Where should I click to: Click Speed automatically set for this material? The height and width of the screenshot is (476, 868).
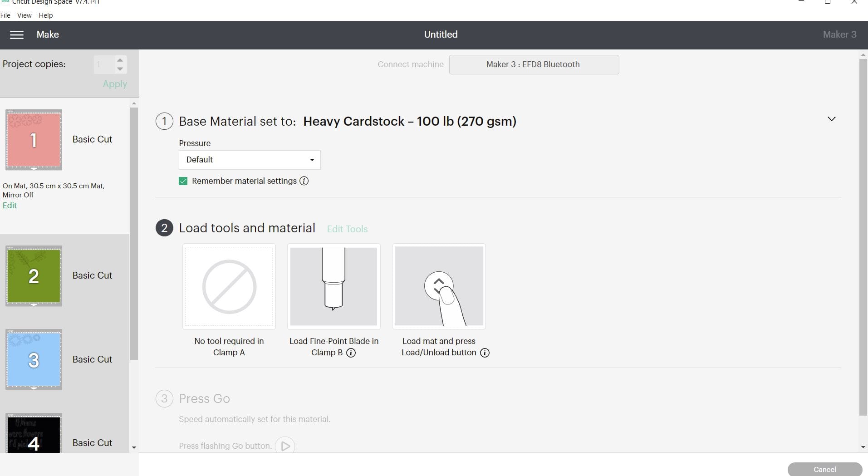click(x=255, y=419)
